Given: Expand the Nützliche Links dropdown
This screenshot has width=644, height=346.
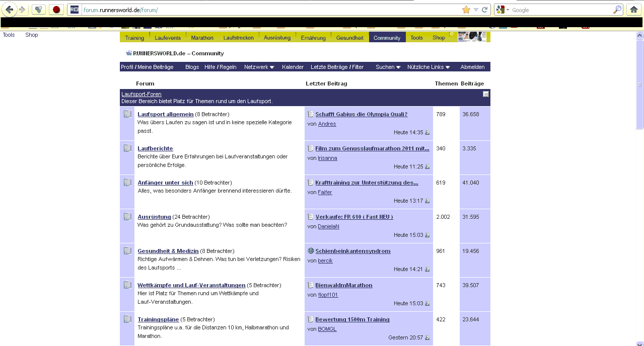Looking at the screenshot, I should coord(428,67).
